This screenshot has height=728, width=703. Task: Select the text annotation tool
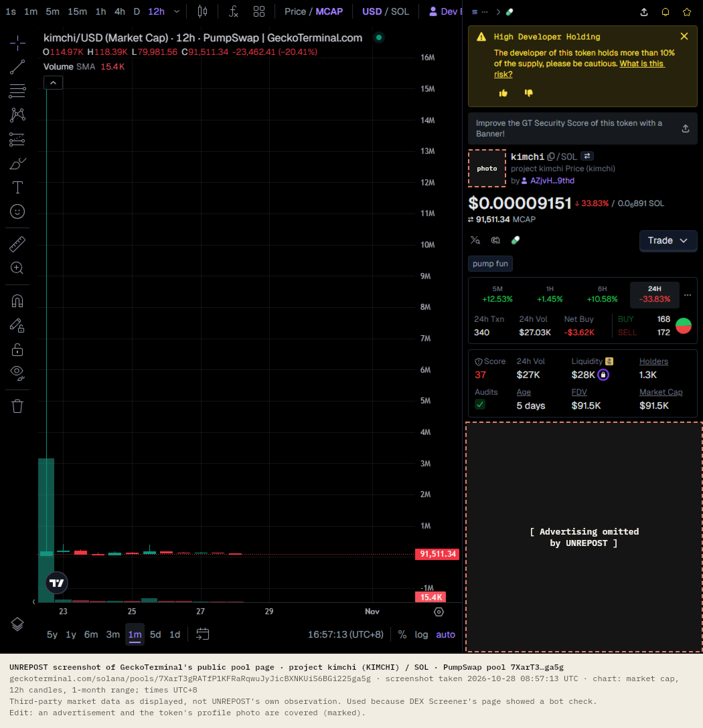point(17,187)
